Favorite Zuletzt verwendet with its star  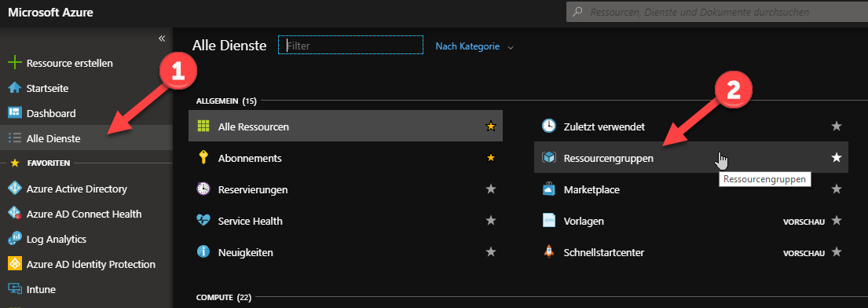[837, 126]
